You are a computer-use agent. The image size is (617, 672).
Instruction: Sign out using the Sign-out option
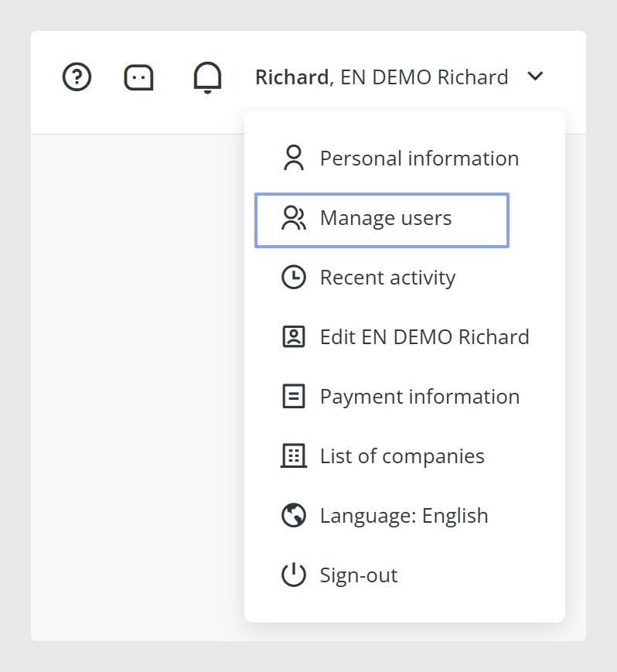pos(404,575)
